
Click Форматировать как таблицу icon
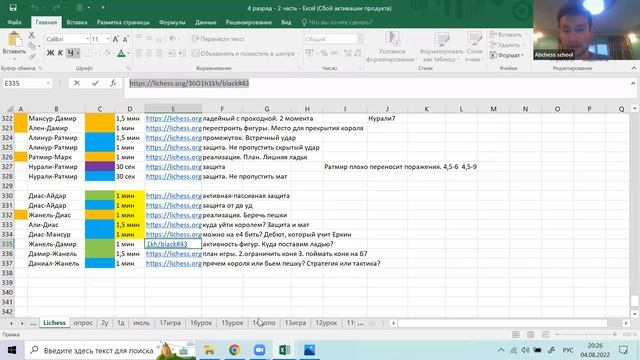pyautogui.click(x=441, y=39)
